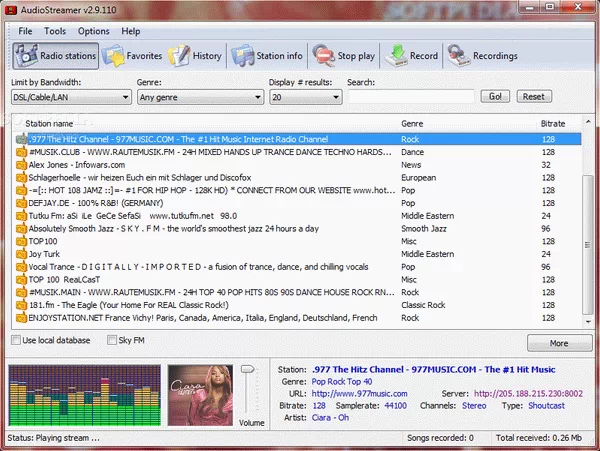Click station icon beside Vocal Trance row
Image resolution: width=600 pixels, height=451 pixels.
[x=21, y=267]
